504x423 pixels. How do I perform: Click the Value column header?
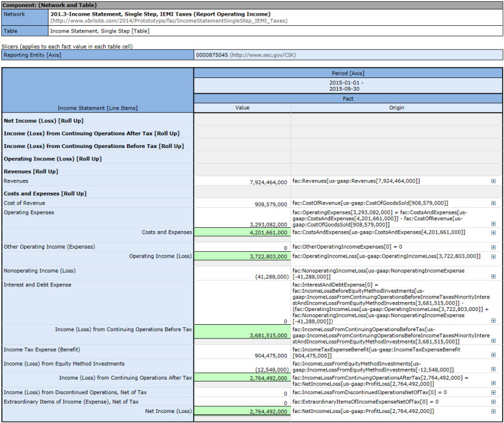243,108
